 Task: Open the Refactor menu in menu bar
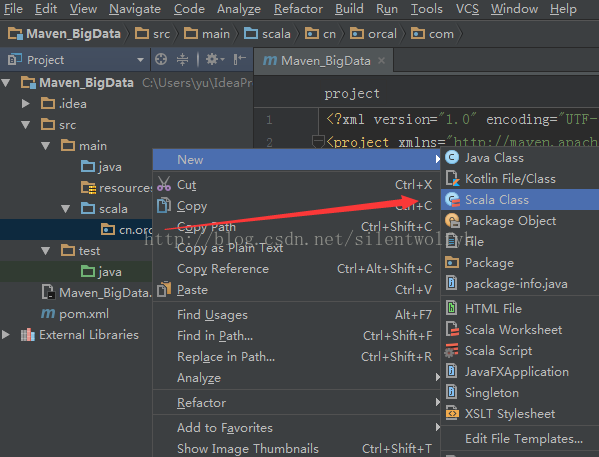[298, 9]
